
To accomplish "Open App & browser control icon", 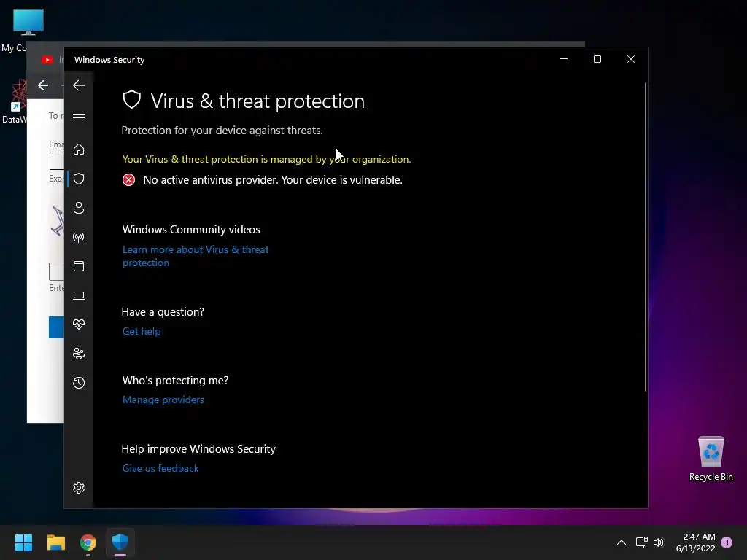I will coord(79,266).
